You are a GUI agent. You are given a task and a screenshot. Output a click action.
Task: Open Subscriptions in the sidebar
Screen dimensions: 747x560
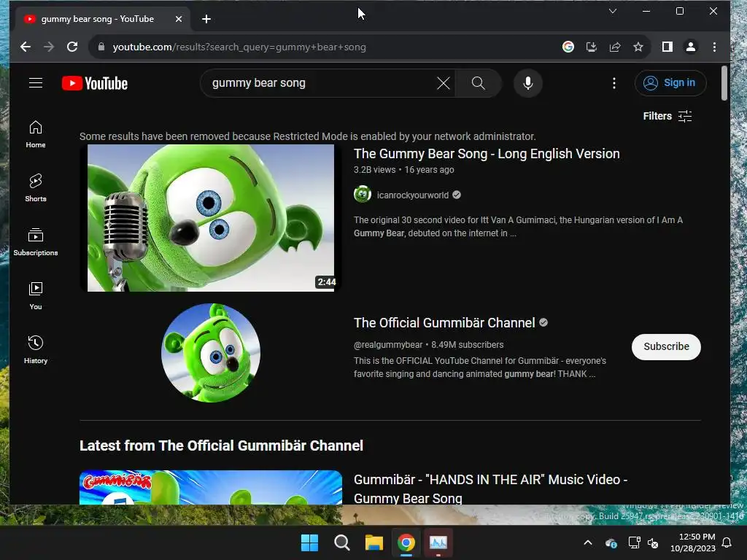(x=36, y=242)
